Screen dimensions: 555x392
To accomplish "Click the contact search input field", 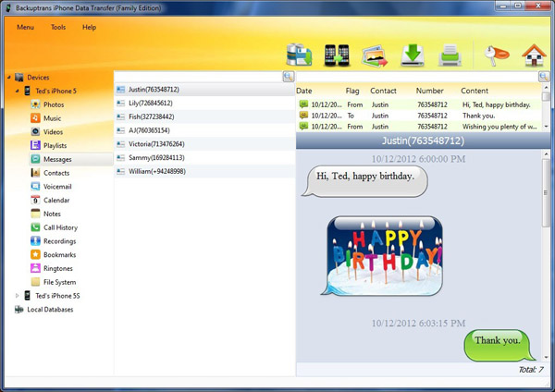I will (x=198, y=77).
